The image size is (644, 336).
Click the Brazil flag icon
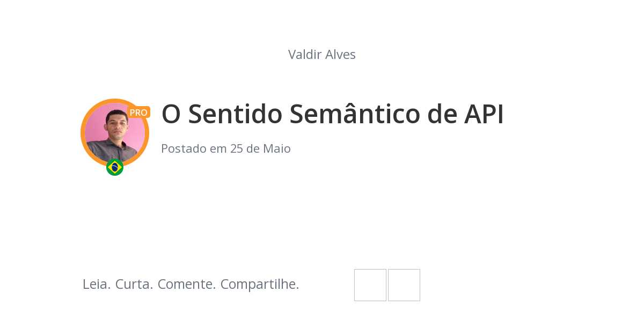click(x=115, y=167)
